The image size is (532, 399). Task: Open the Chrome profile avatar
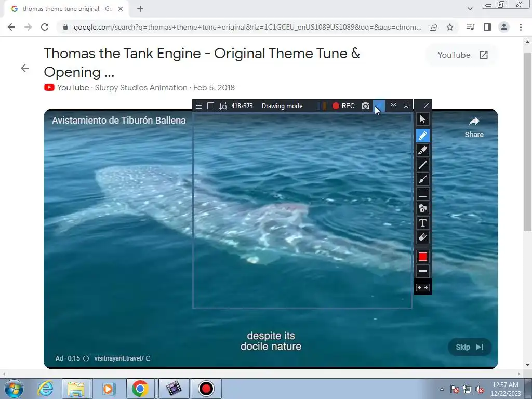504,27
